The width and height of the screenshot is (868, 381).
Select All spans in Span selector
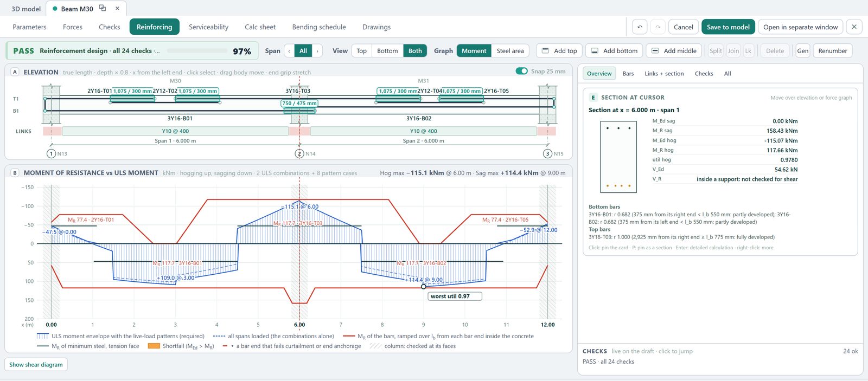(303, 51)
